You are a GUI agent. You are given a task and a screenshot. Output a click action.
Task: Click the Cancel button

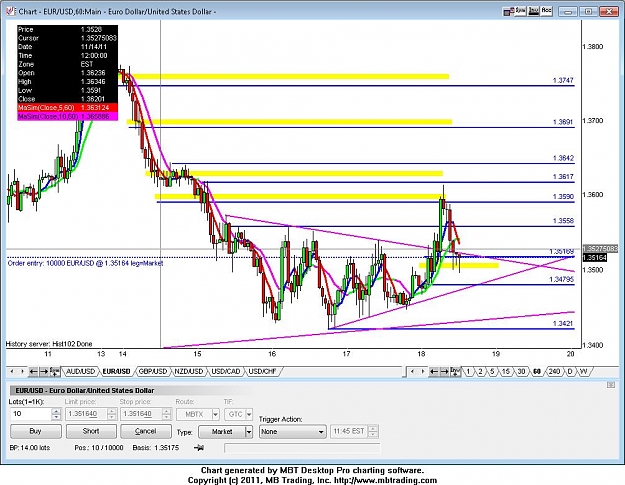coord(145,431)
